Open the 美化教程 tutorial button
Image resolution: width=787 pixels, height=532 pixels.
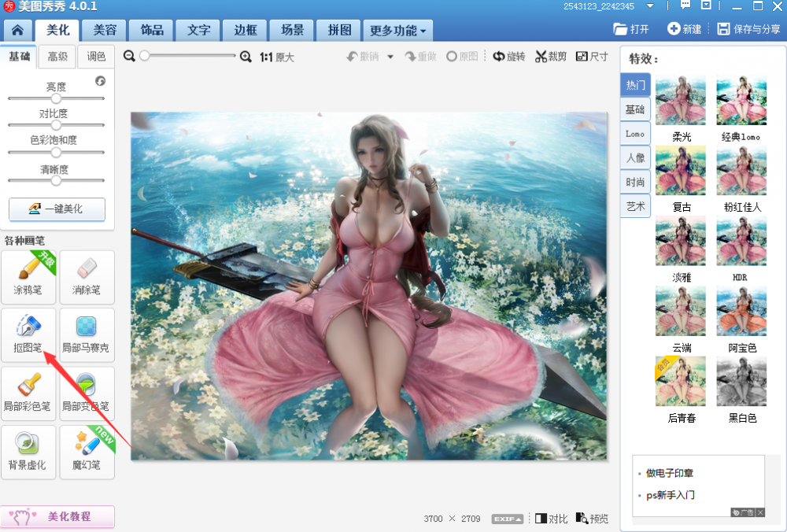coord(57,516)
